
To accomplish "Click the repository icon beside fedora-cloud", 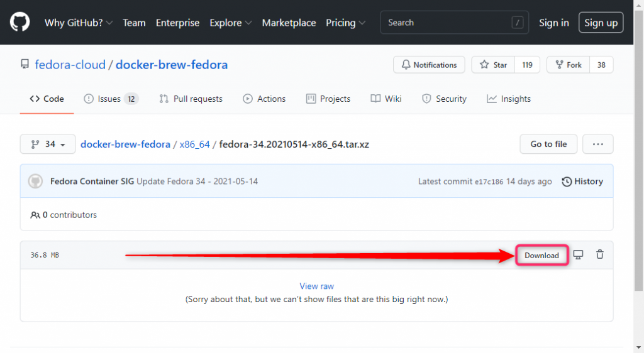I will [x=25, y=64].
